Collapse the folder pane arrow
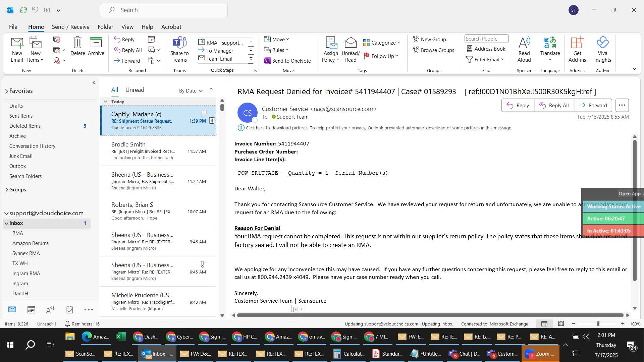 click(x=94, y=83)
